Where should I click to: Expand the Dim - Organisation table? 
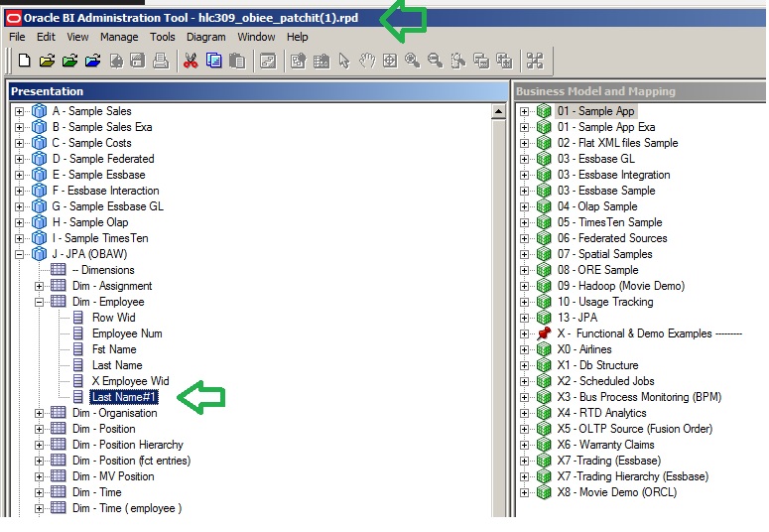39,413
